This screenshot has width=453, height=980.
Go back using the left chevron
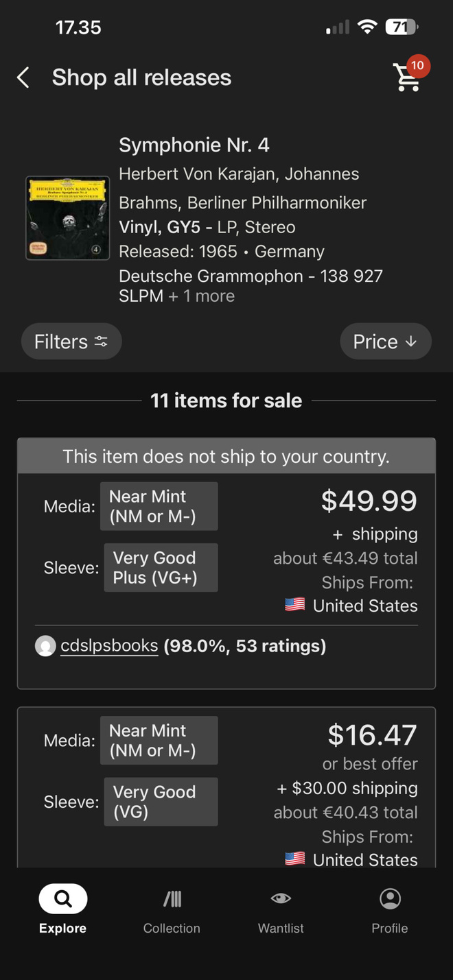coord(23,77)
